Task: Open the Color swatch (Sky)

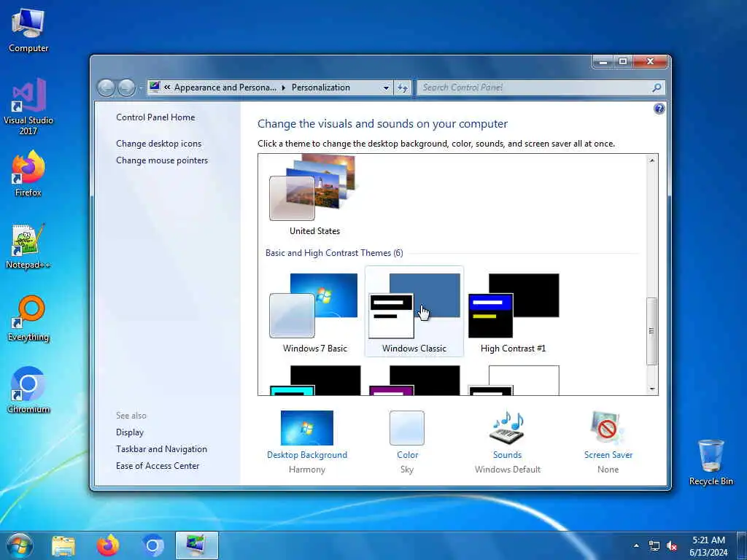Action: coord(407,428)
